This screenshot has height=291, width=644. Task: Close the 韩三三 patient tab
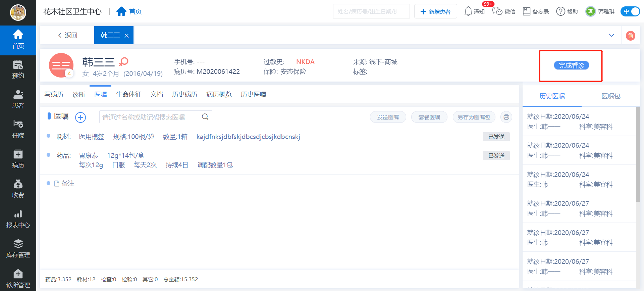click(126, 36)
